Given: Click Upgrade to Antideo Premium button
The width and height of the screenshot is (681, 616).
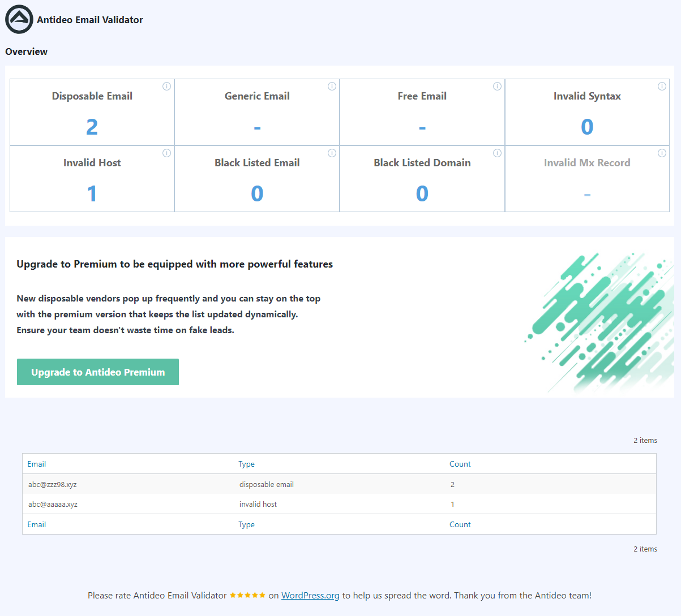Looking at the screenshot, I should click(98, 372).
